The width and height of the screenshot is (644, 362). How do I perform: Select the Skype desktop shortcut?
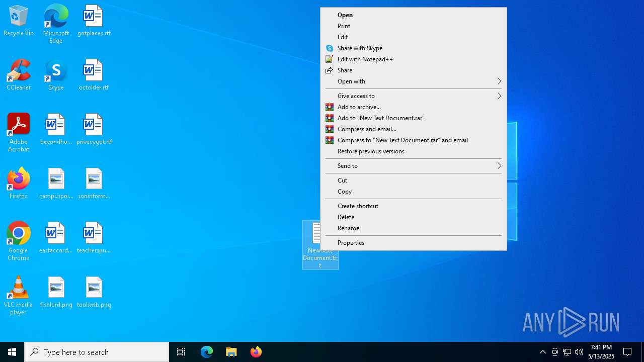[56, 75]
